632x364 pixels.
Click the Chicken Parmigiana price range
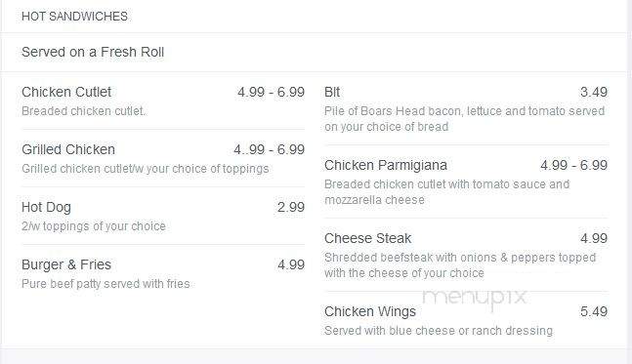(574, 166)
